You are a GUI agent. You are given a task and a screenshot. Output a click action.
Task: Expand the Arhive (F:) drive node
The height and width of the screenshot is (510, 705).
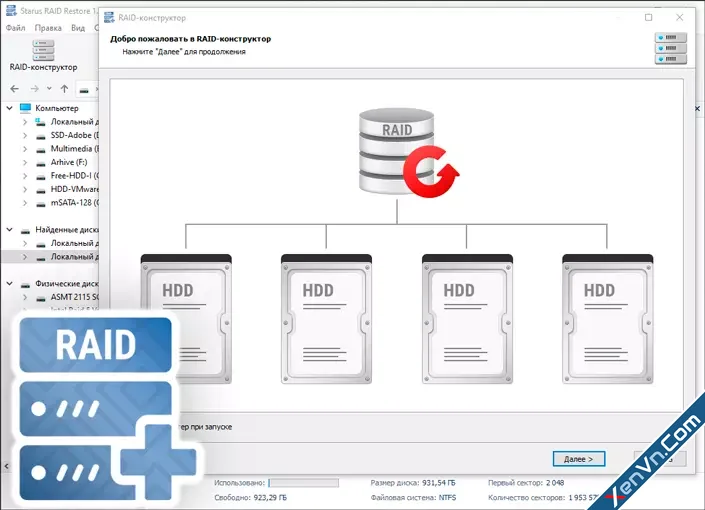point(25,162)
